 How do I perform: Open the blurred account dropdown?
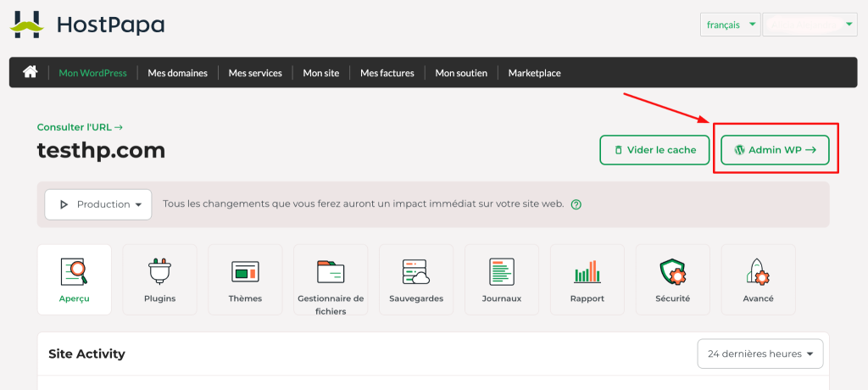pyautogui.click(x=810, y=25)
